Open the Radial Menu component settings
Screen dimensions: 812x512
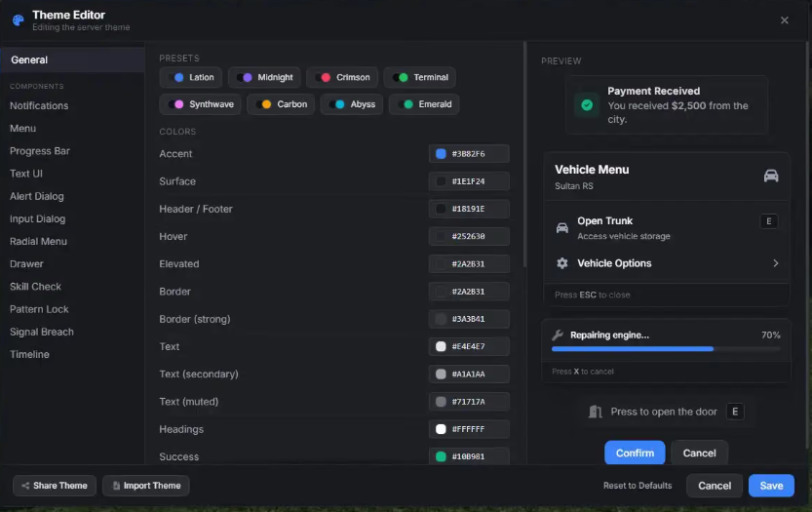pyautogui.click(x=38, y=242)
